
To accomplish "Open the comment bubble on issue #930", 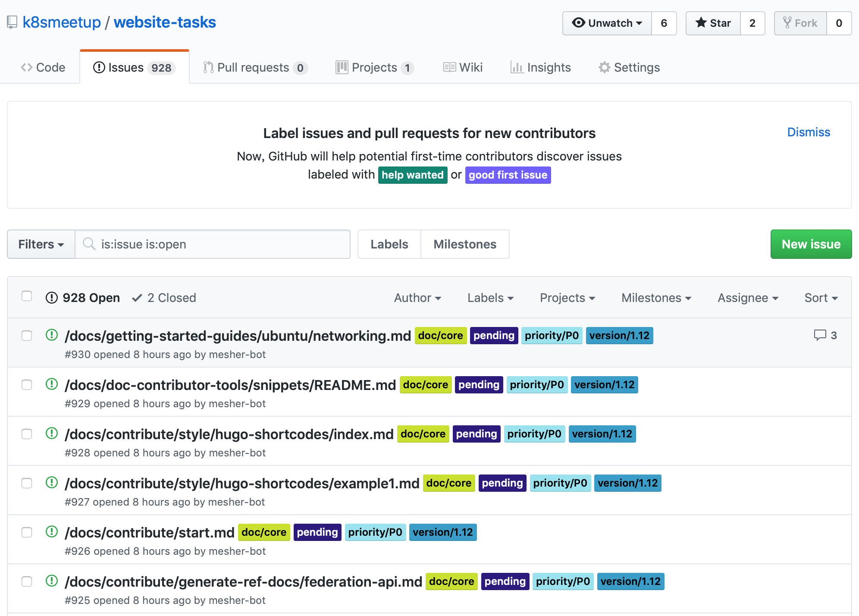I will tap(820, 335).
